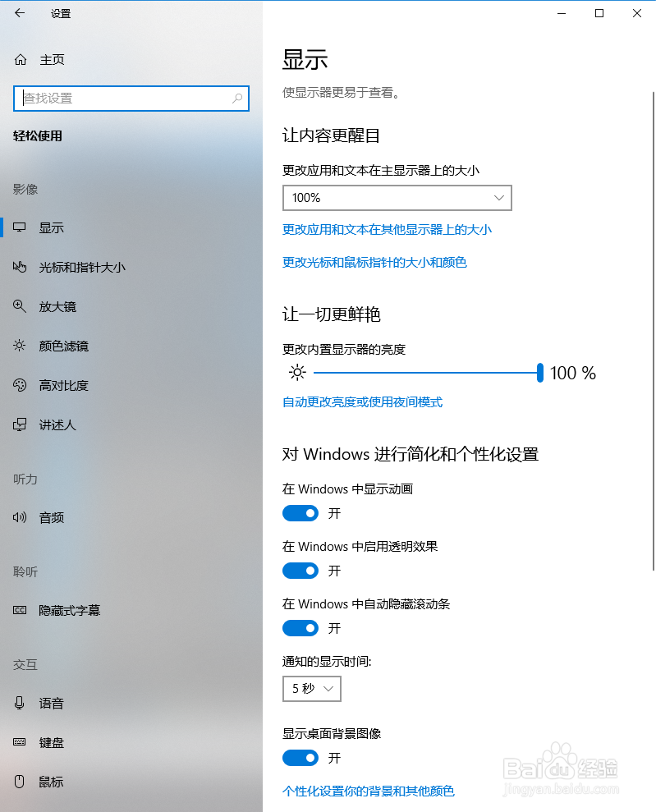This screenshot has height=812, width=656.
Task: Turn off 显示桌面背景图像 toggle
Action: 300,758
